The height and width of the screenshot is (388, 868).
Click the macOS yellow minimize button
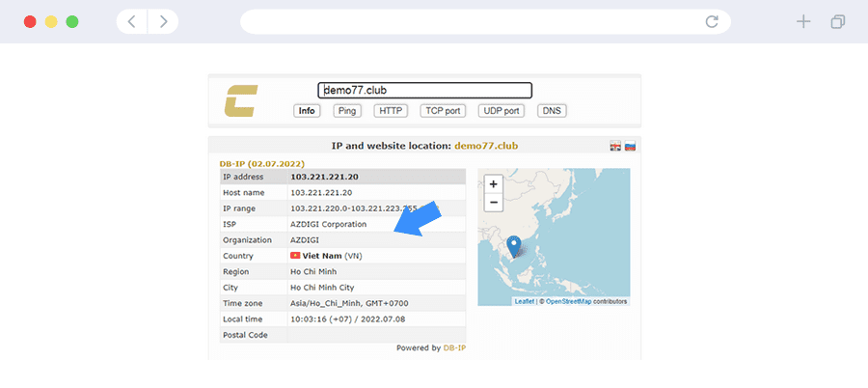pos(51,21)
